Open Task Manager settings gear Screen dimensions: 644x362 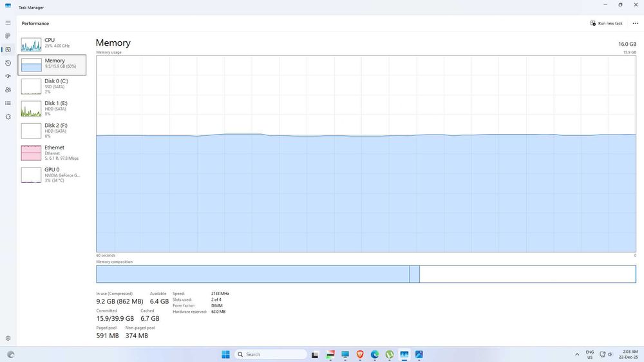click(8, 338)
